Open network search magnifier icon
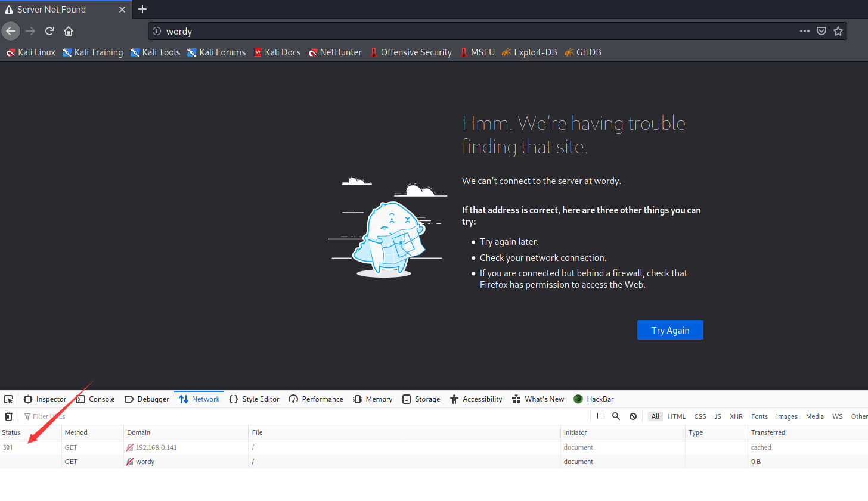The image size is (868, 501). [616, 416]
